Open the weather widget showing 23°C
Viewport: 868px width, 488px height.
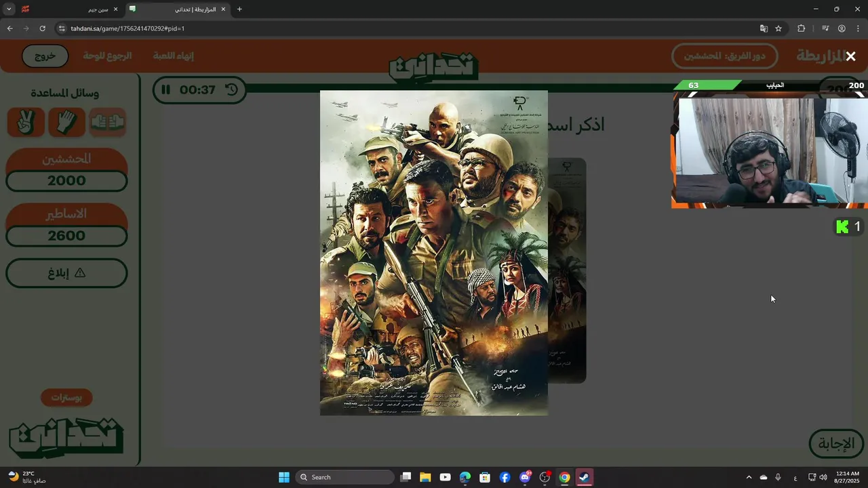pos(27,477)
